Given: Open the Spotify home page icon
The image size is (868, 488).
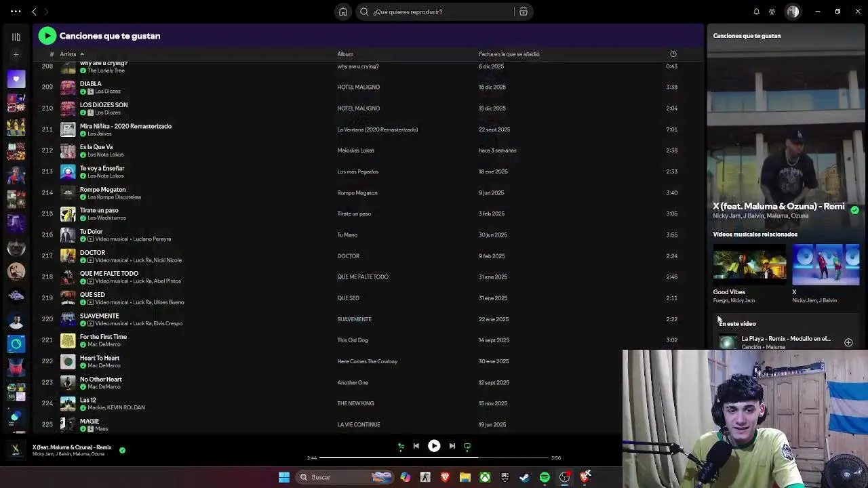Looking at the screenshot, I should pyautogui.click(x=343, y=12).
